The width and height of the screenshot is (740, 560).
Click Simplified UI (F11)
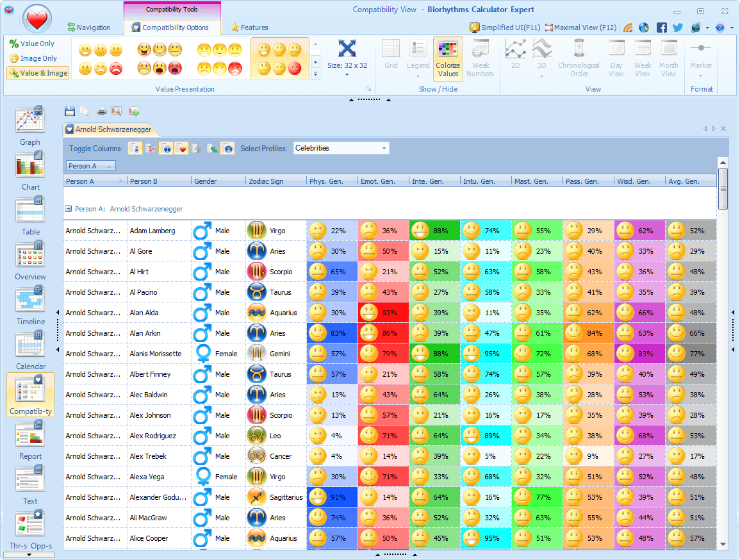click(x=504, y=28)
